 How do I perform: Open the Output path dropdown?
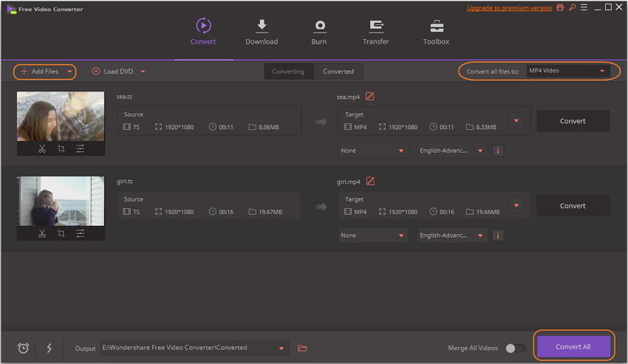[x=281, y=348]
